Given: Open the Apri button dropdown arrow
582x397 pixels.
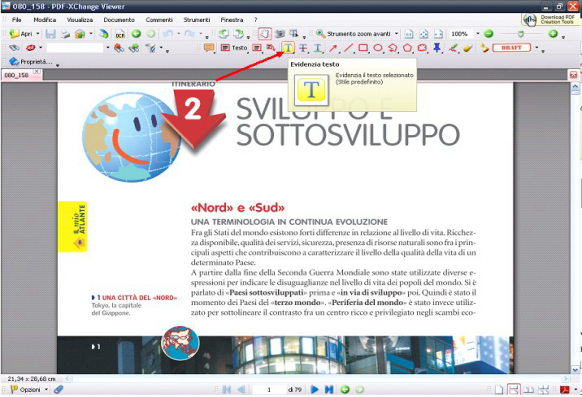Looking at the screenshot, I should (37, 34).
